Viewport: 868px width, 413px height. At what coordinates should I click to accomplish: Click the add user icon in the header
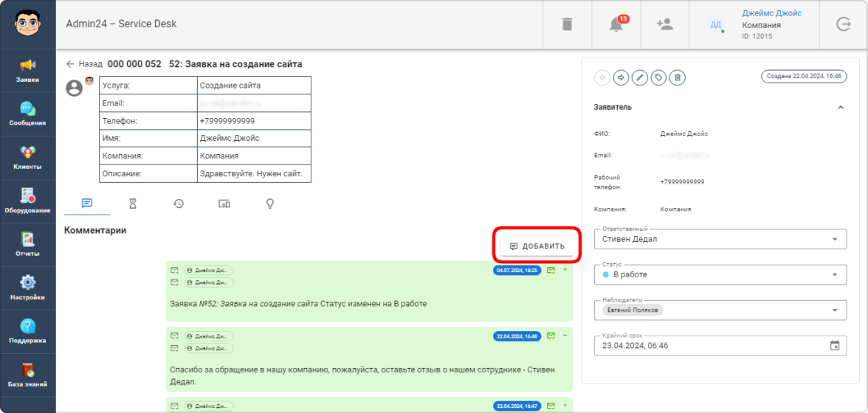pyautogui.click(x=664, y=24)
